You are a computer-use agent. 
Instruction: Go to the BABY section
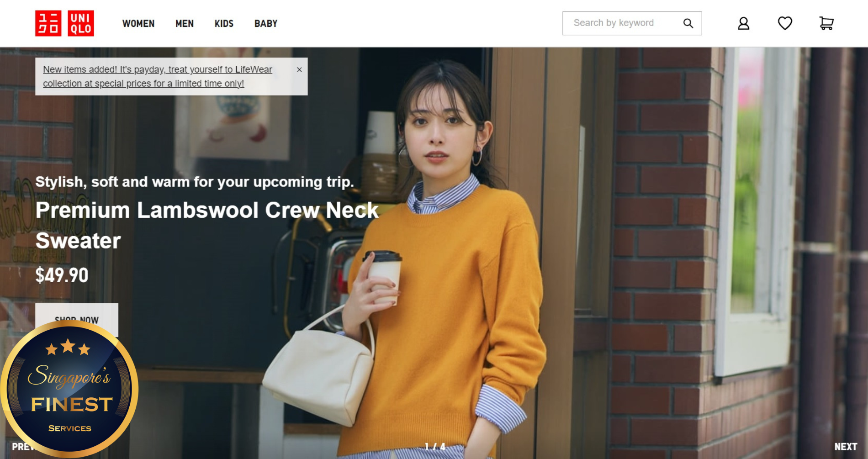[265, 23]
